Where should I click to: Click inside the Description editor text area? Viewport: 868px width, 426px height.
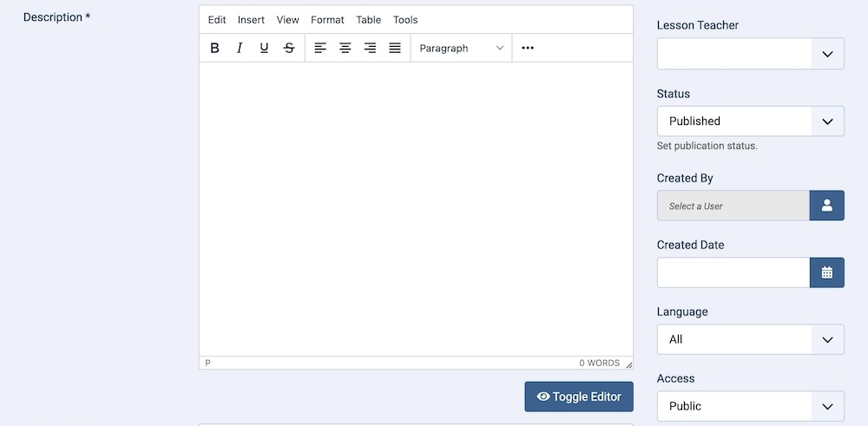click(x=416, y=208)
